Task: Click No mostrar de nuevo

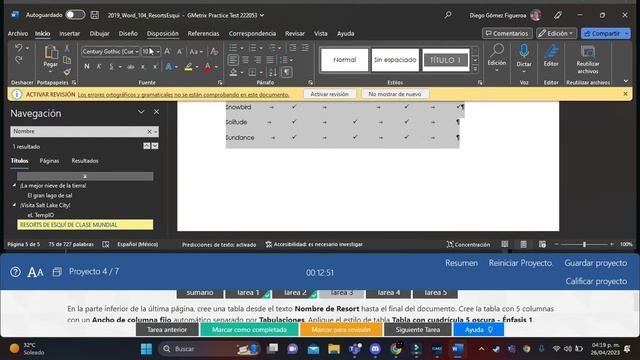Action: pos(395,94)
